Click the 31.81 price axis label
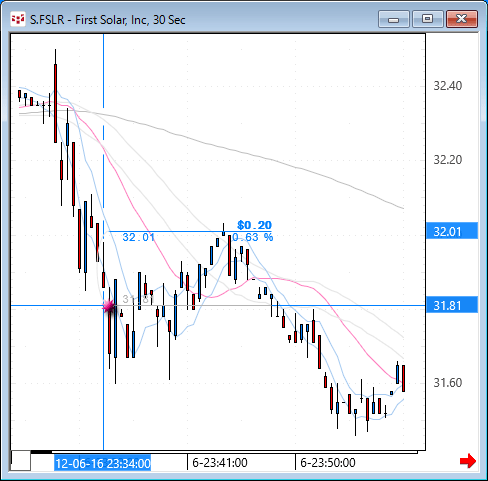Image resolution: width=488 pixels, height=481 pixels. coord(452,305)
